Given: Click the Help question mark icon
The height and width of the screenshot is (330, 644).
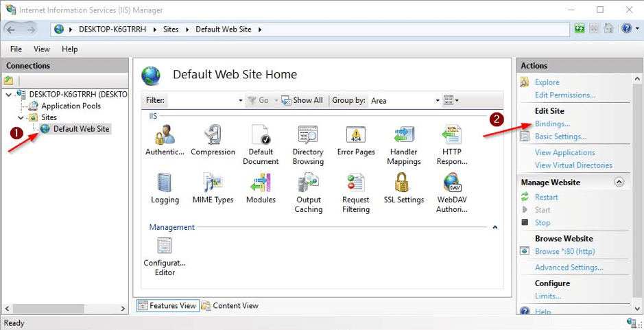Looking at the screenshot, I should (626, 29).
